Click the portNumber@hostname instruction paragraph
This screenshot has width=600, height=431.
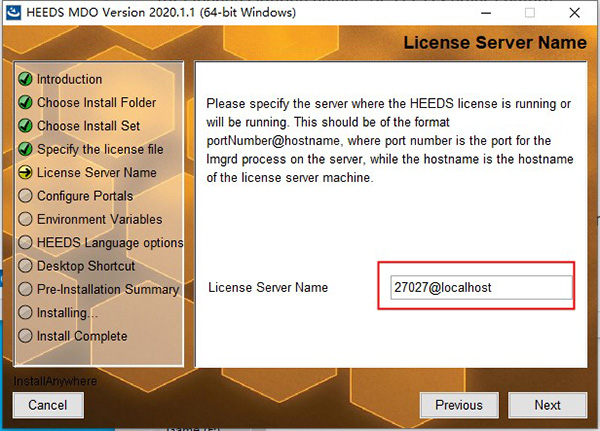tap(390, 140)
